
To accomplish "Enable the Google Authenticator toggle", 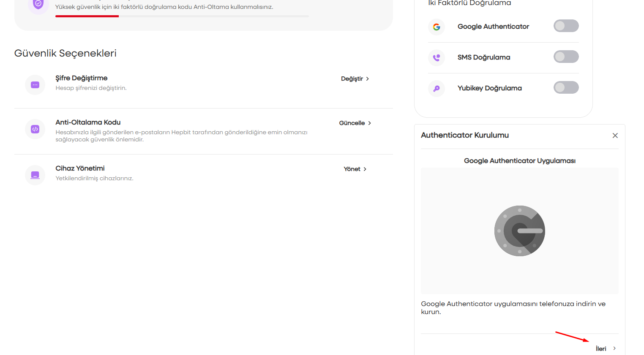I will (566, 26).
